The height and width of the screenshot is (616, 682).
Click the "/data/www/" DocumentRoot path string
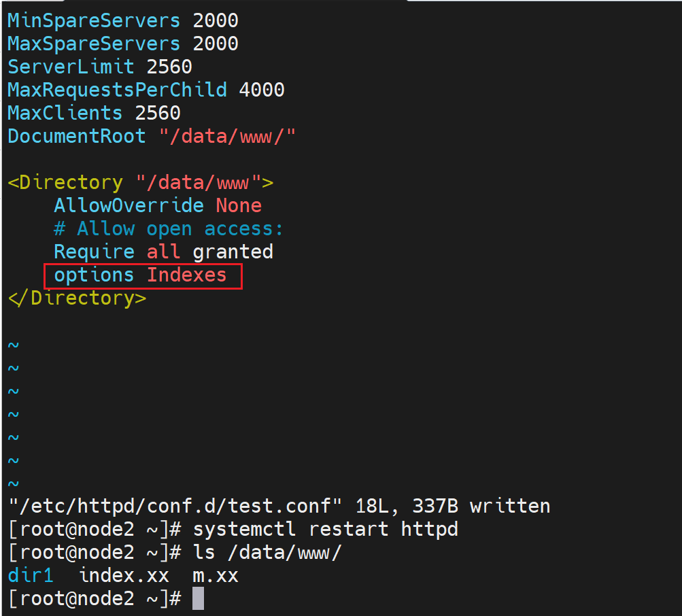(x=227, y=136)
